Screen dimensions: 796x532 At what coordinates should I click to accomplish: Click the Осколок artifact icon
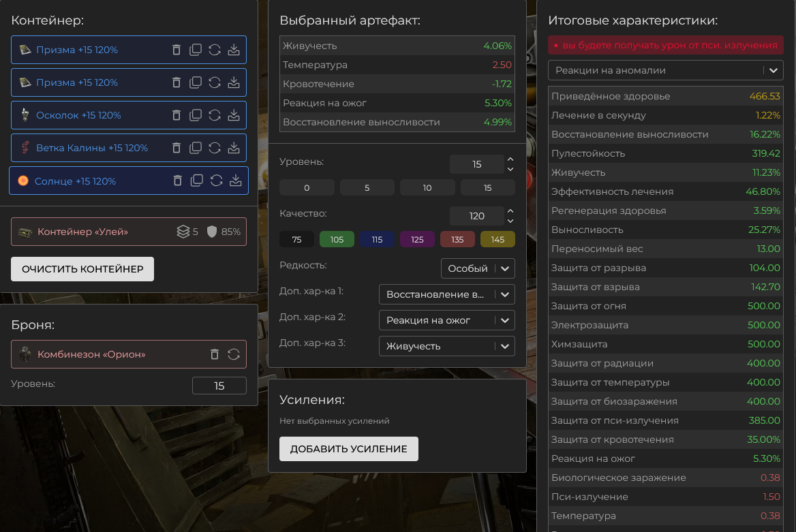coord(25,115)
